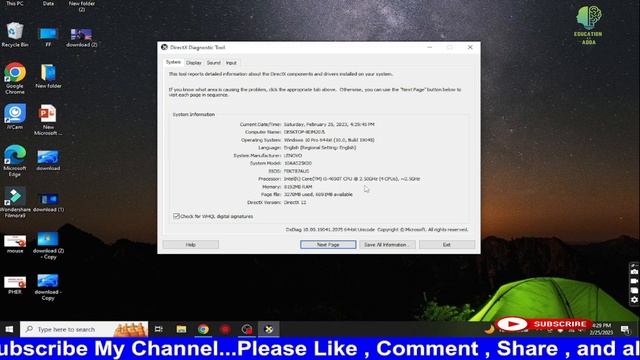Image resolution: width=640 pixels, height=360 pixels.
Task: Select the PHER desktop file
Action: point(15,285)
